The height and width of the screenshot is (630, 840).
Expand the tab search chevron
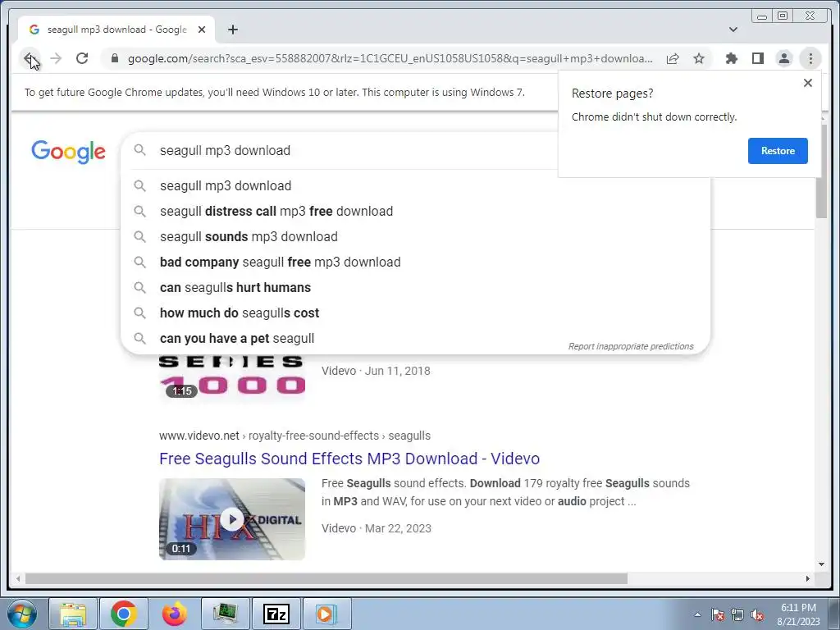coord(733,30)
